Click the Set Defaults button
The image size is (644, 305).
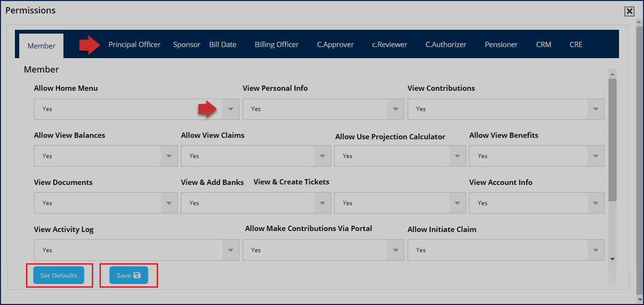click(x=59, y=275)
